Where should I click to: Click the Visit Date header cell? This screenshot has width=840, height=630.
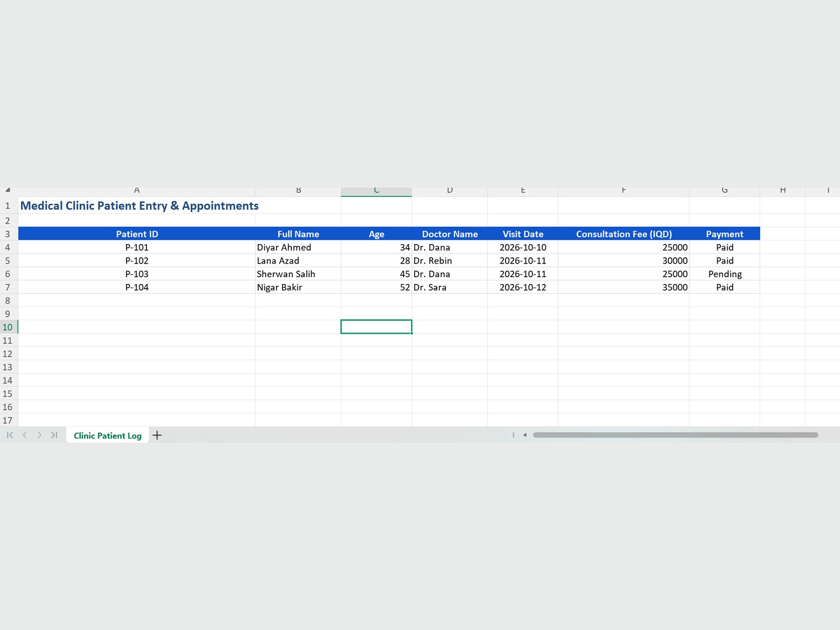point(523,234)
